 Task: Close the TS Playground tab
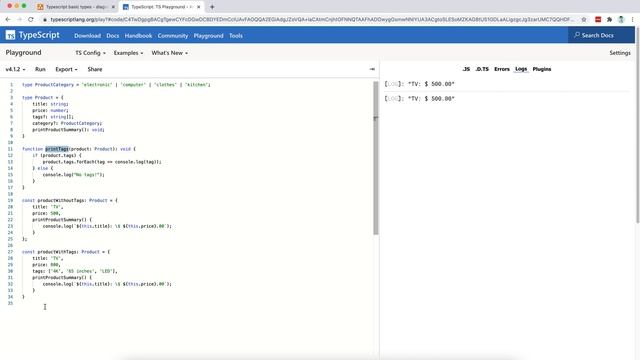coord(199,7)
